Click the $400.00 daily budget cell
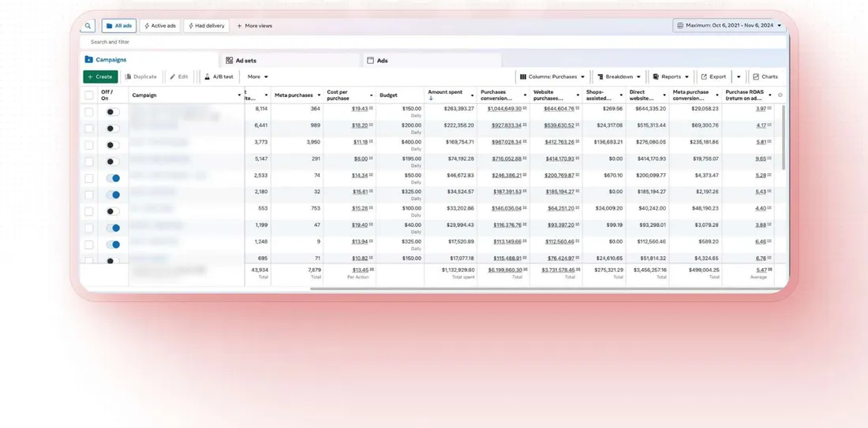868x428 pixels. 400,145
